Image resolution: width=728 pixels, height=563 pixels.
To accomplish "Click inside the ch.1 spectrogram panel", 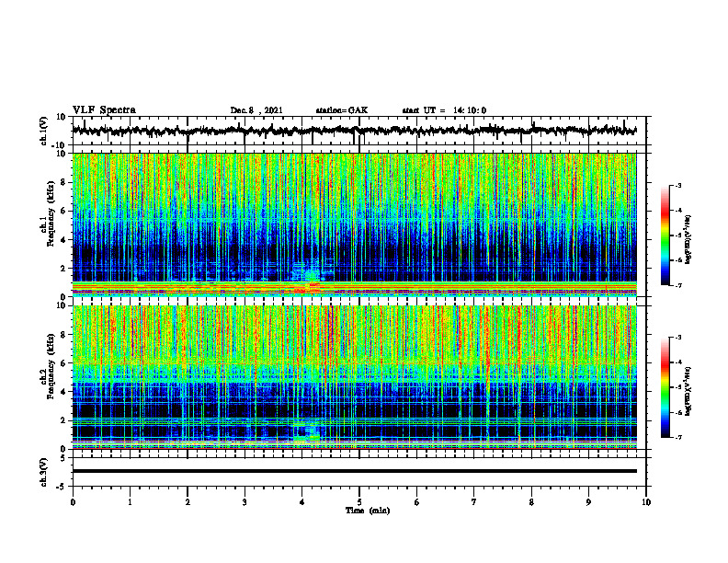I will point(355,224).
